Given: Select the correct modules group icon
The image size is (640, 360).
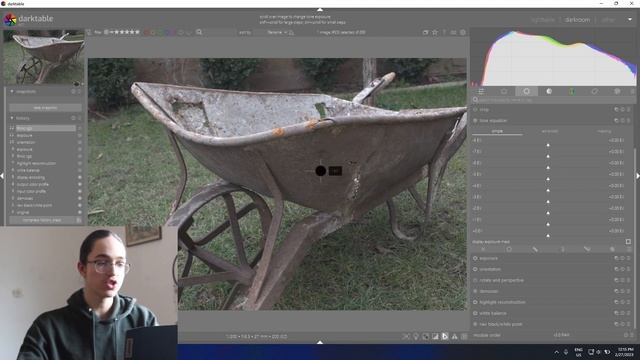Looking at the screenshot, I should coord(594,91).
